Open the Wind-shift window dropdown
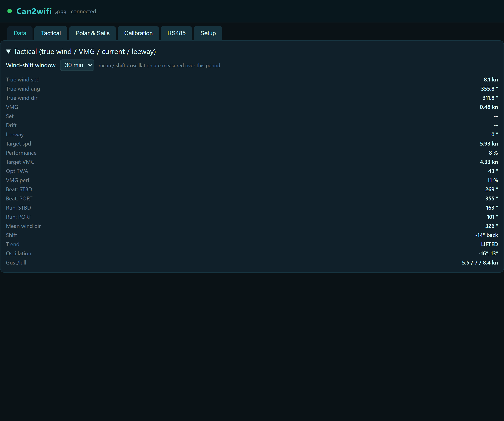Viewport: 504px width, 421px height. pyautogui.click(x=77, y=65)
